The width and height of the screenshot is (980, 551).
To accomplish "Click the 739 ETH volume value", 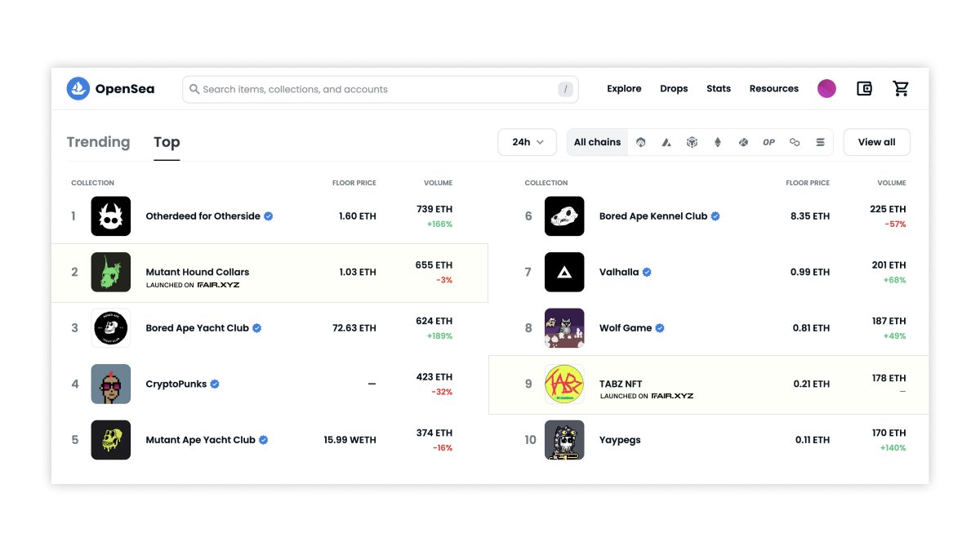I will pos(434,210).
